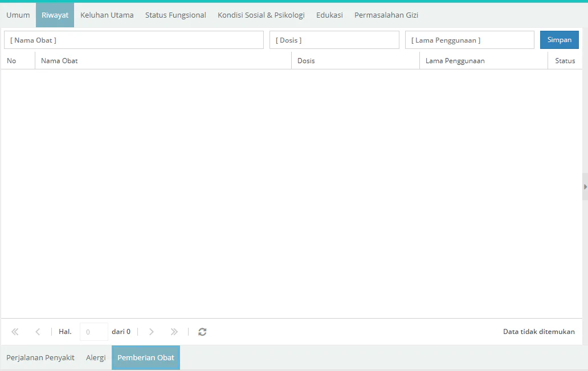The width and height of the screenshot is (588, 371).
Task: Open Kondisi Sosial & Psikologi tab
Action: 261,15
